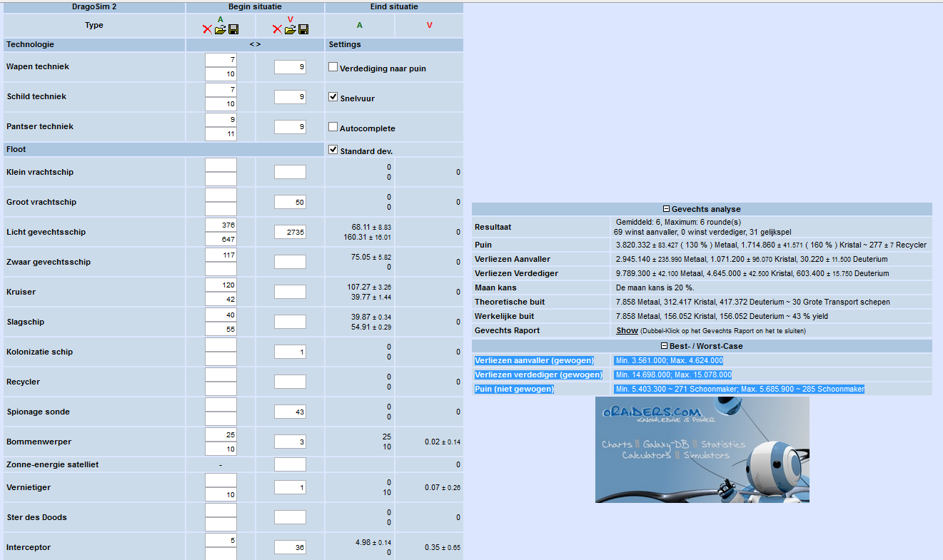Open the load-folder icon under attacker A
This screenshot has height=560, width=943.
click(x=220, y=29)
